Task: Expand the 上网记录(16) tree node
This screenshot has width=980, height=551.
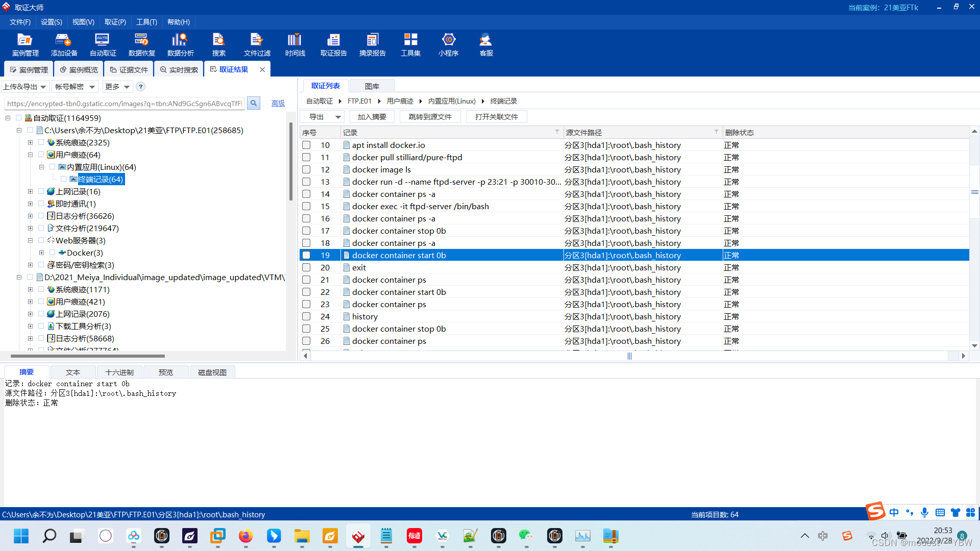Action: pos(30,192)
